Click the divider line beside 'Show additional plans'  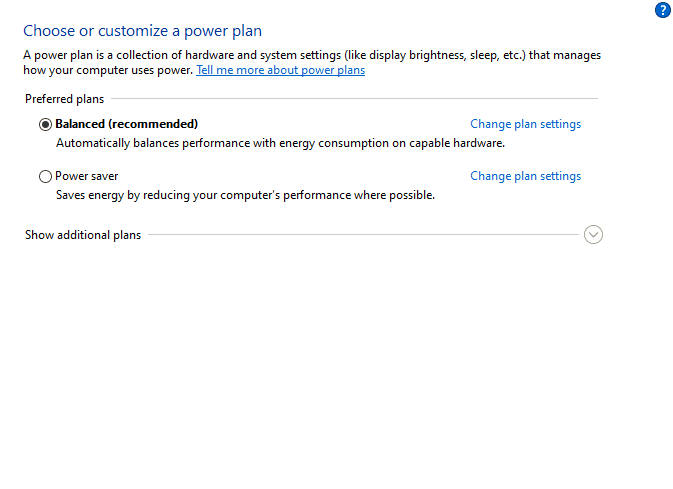coord(363,235)
